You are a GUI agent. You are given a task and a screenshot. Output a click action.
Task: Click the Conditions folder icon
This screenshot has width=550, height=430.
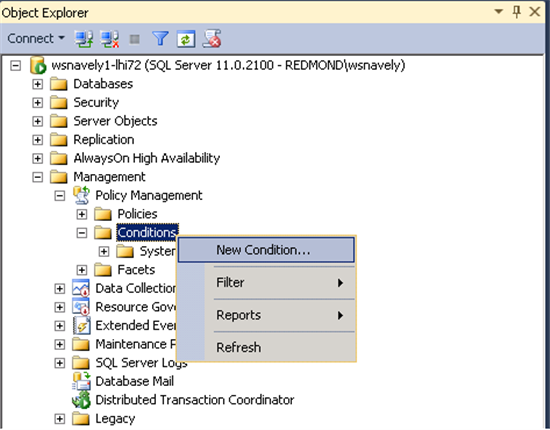(x=103, y=233)
